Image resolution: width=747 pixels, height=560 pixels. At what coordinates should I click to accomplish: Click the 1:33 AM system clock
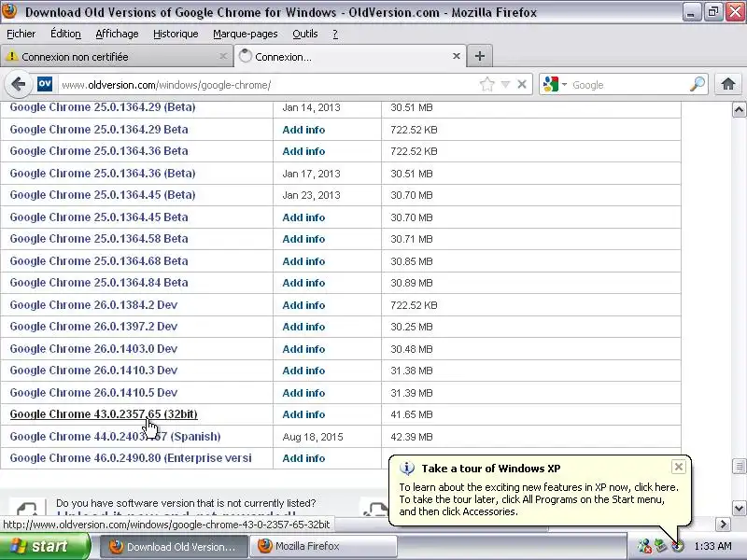[712, 546]
